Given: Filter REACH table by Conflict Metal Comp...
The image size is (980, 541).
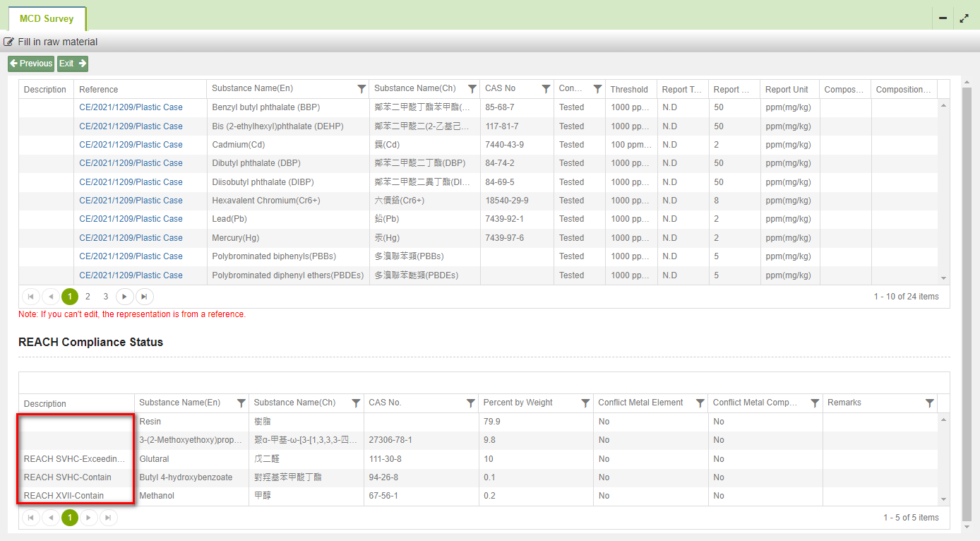Looking at the screenshot, I should click(815, 403).
